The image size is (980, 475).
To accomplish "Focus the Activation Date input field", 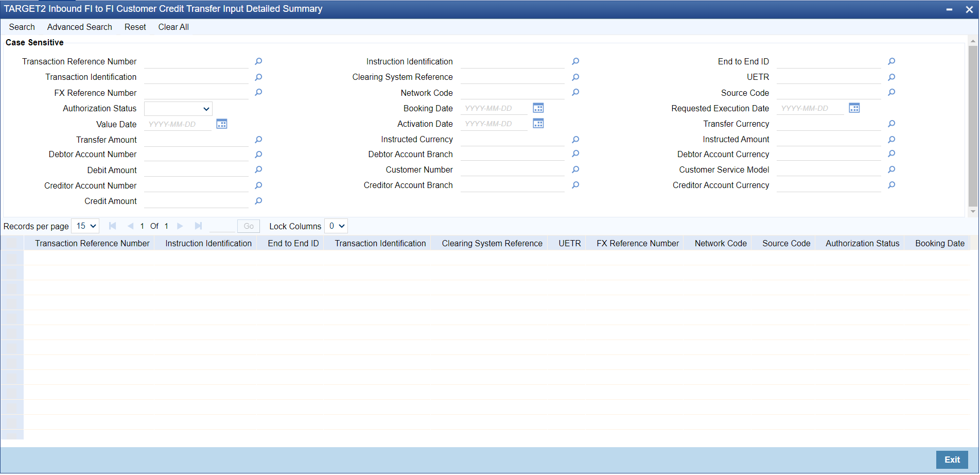I will click(x=494, y=124).
